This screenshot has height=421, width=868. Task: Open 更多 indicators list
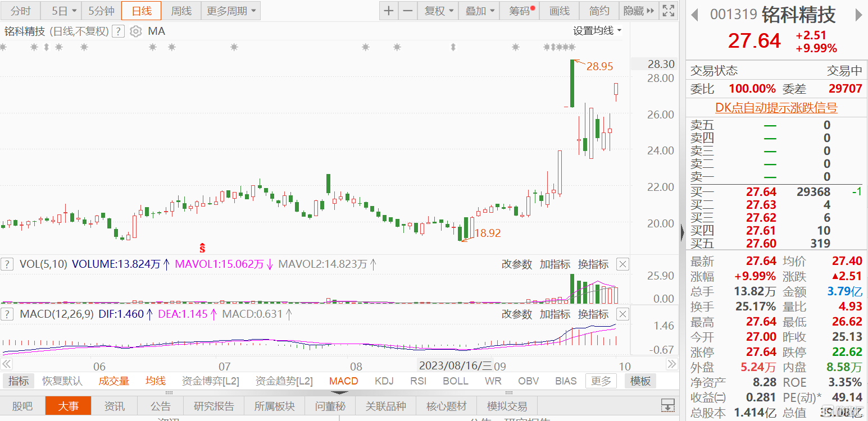pos(601,381)
